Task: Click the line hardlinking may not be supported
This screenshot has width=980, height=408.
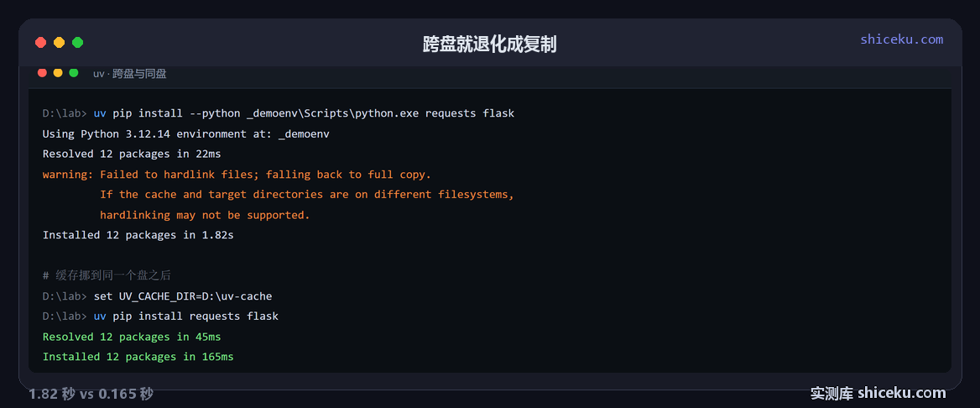Action: [205, 215]
